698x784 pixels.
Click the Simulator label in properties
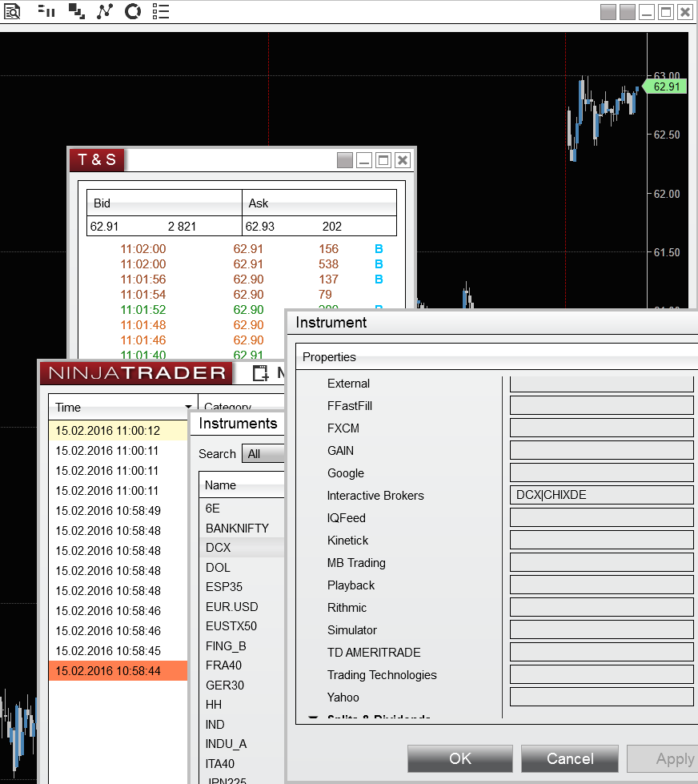(351, 630)
